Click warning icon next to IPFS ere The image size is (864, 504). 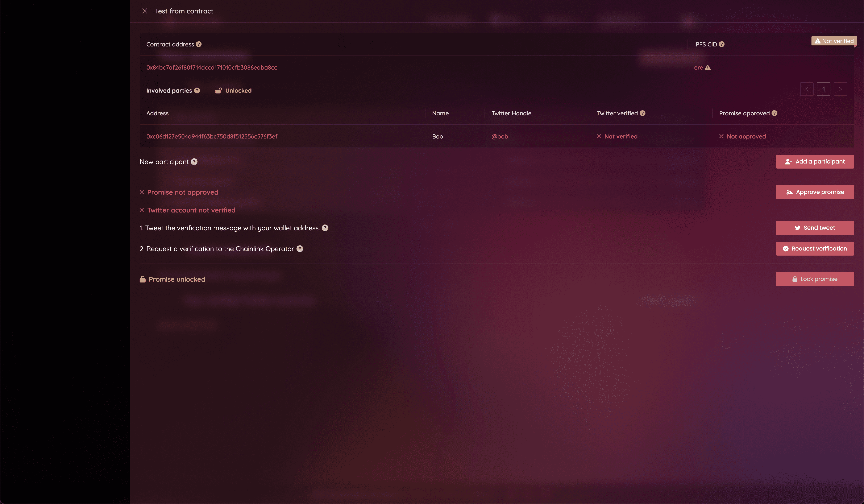point(708,67)
